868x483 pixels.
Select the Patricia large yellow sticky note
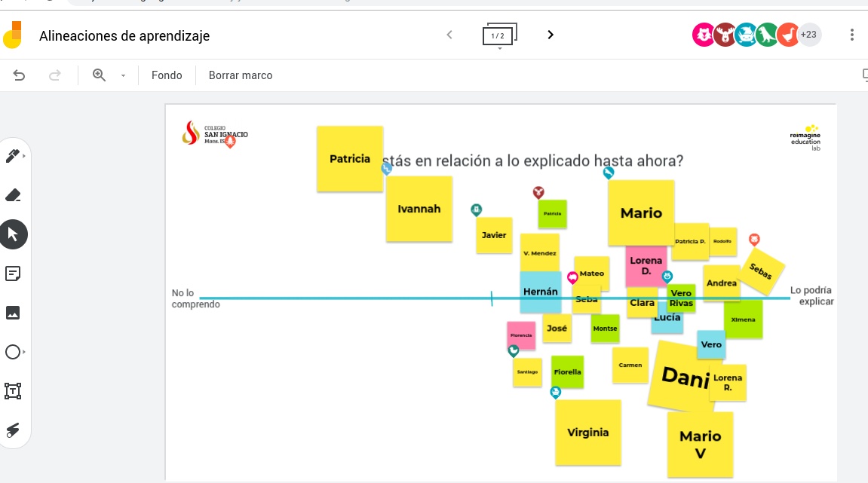tap(349, 159)
